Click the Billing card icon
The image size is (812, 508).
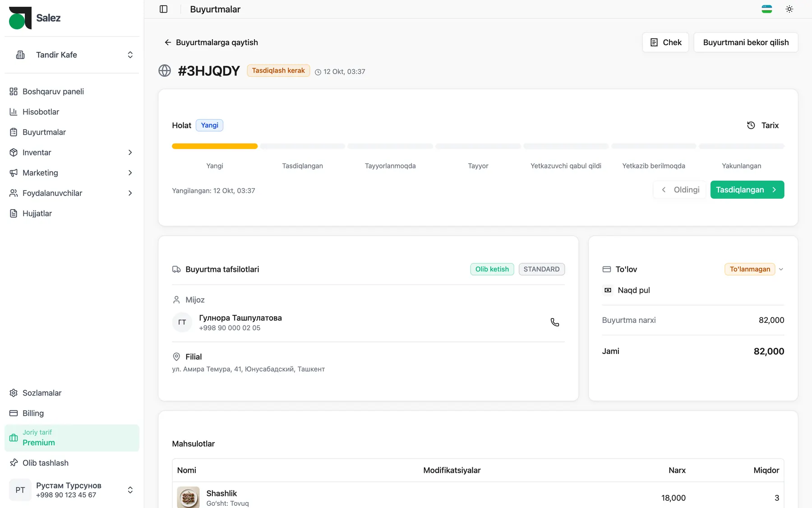(x=14, y=413)
